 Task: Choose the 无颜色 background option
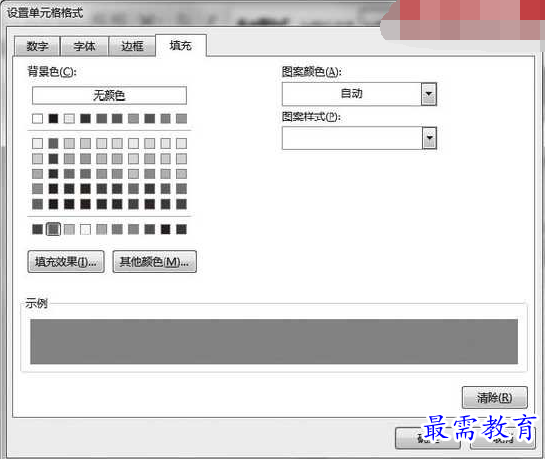109,95
